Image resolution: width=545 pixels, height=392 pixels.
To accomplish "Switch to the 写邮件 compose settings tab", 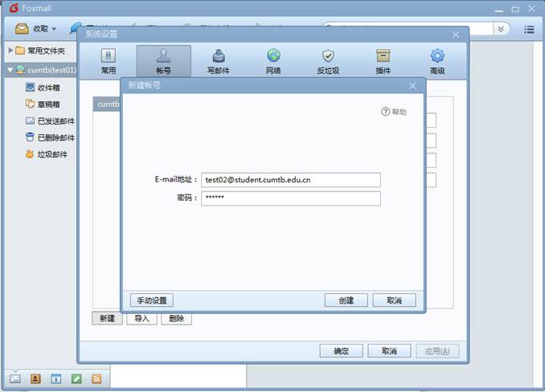I will coord(218,62).
